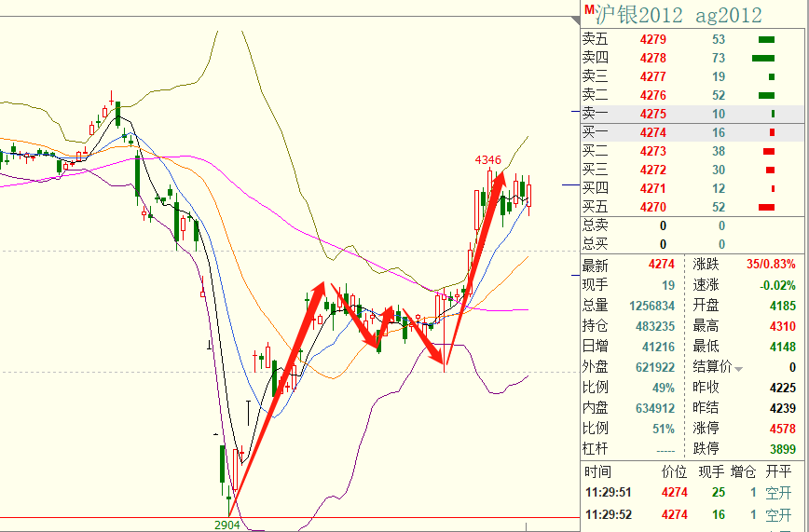Select the 11:29:52 trade time

pyautogui.click(x=609, y=514)
